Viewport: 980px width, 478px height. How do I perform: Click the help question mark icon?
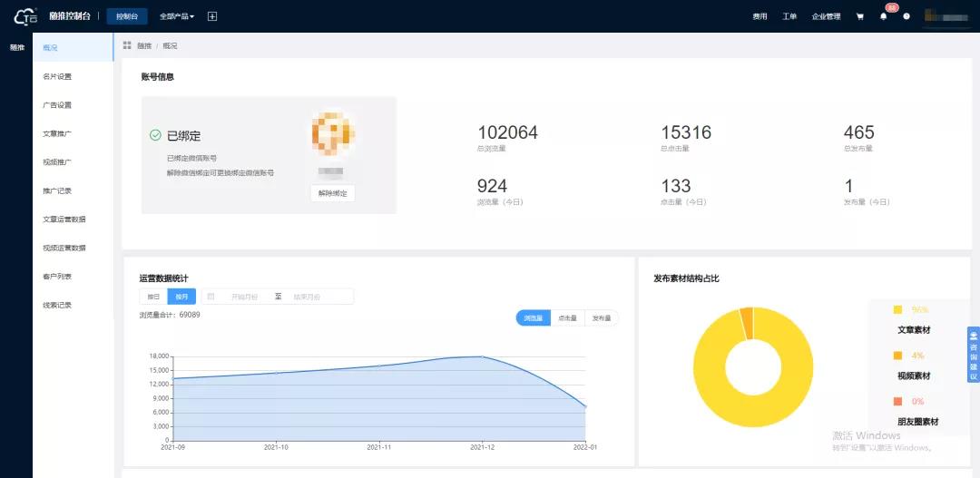coord(906,16)
